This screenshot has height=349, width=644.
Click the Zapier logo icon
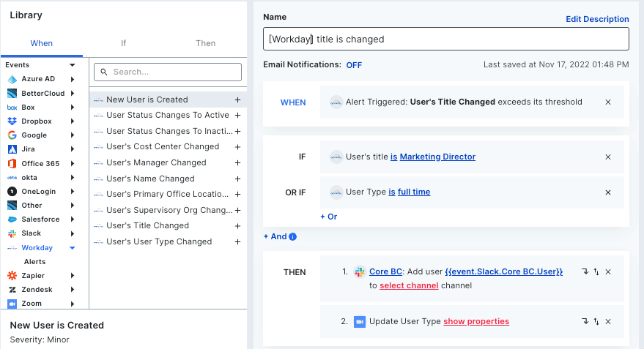[12, 276]
